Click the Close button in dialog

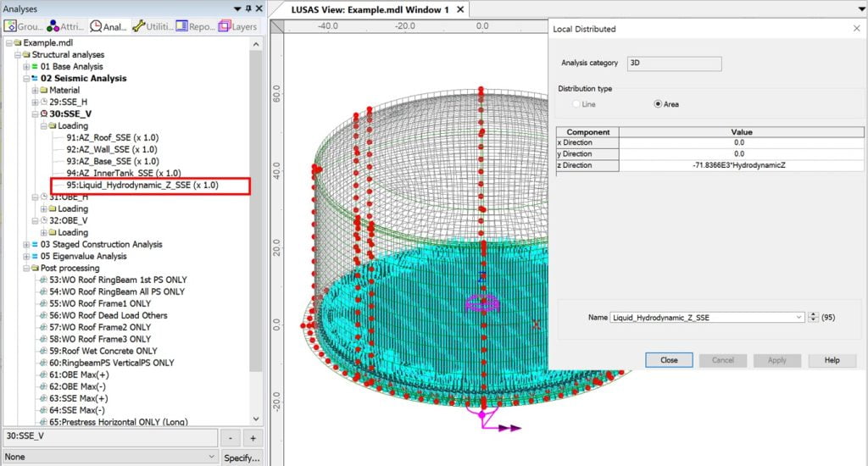669,360
